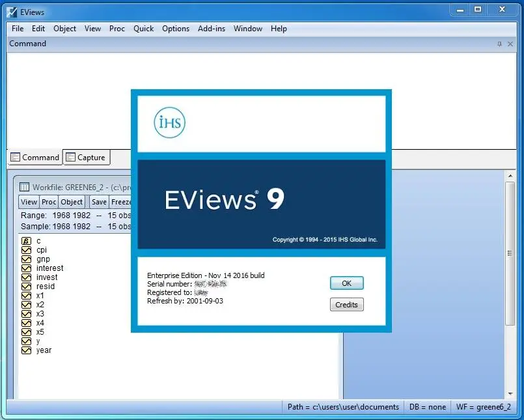Open the View menu in the menu bar
This screenshot has width=524, height=420.
click(x=92, y=29)
